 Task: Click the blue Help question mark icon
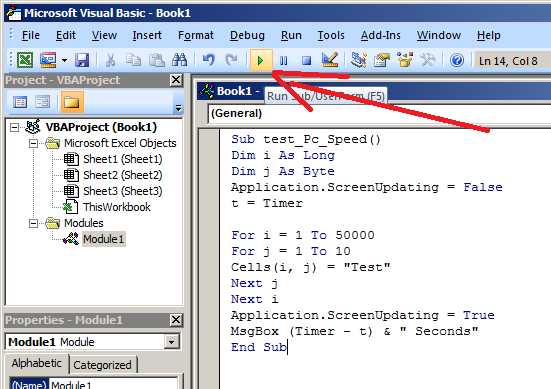(x=457, y=60)
